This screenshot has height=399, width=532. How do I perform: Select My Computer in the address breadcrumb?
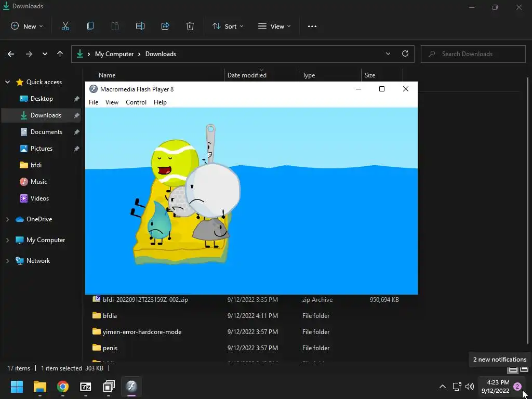pyautogui.click(x=114, y=54)
